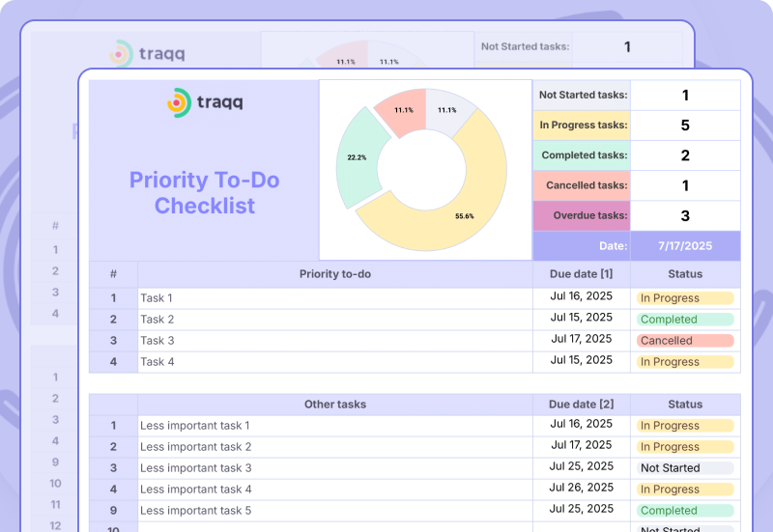The height and width of the screenshot is (532, 773).
Task: Click row number 9 in Other tasks table
Action: (x=113, y=511)
